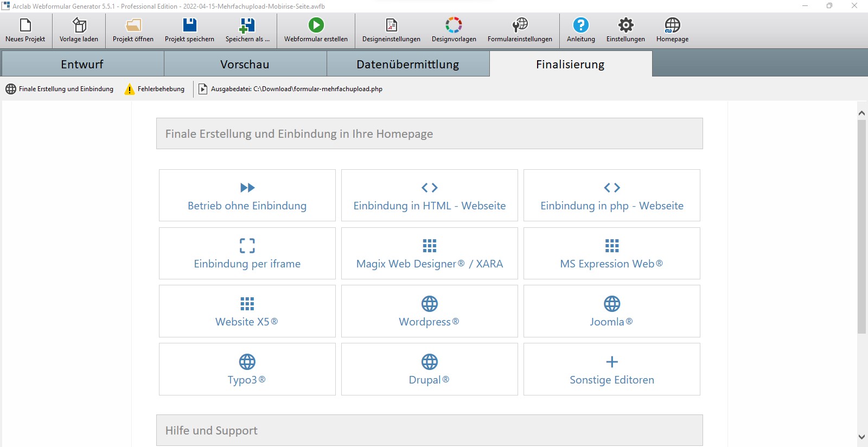
Task: Select the Betrieb ohne Einbindung tile
Action: click(x=247, y=195)
